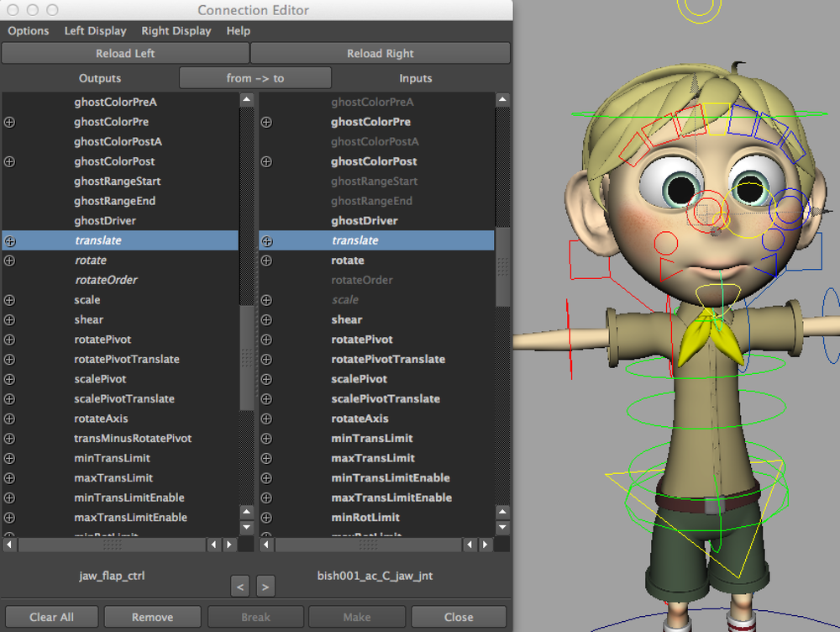Select minTransLimitEnable in the Inputs list
This screenshot has height=632, width=840.
pyautogui.click(x=391, y=477)
